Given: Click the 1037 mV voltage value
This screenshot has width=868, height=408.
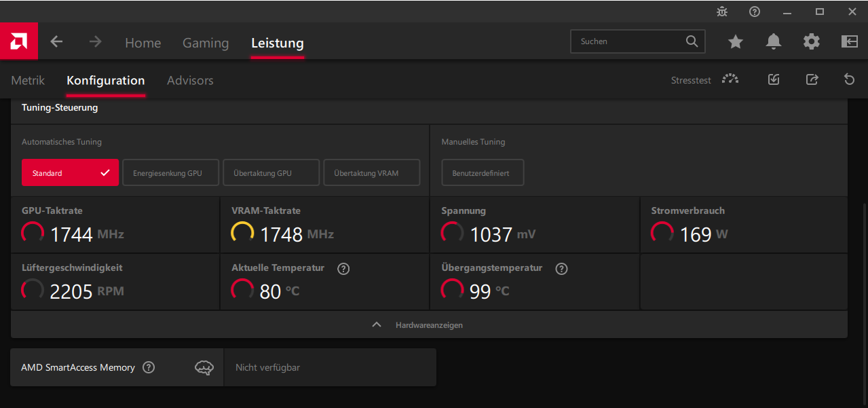Looking at the screenshot, I should [x=503, y=234].
